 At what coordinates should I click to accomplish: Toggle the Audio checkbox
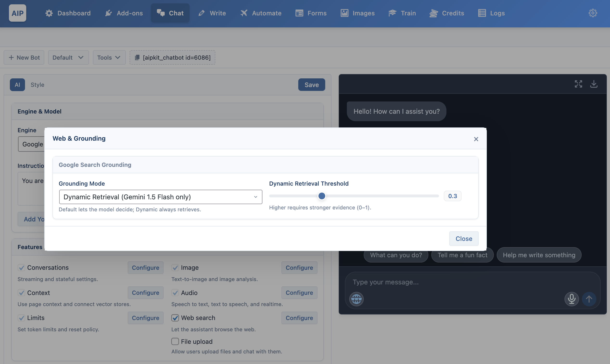tap(175, 293)
